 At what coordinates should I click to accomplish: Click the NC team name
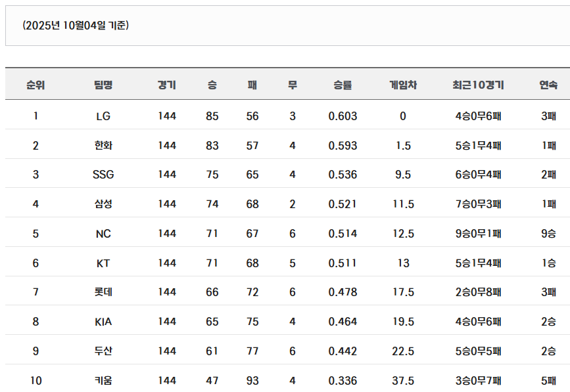coord(103,233)
